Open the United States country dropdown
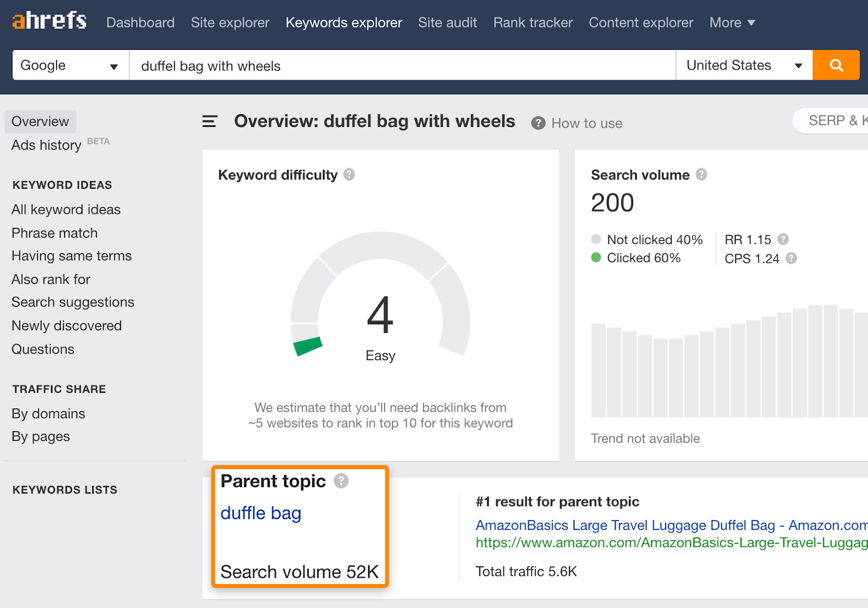Image resolution: width=868 pixels, height=608 pixels. [744, 65]
